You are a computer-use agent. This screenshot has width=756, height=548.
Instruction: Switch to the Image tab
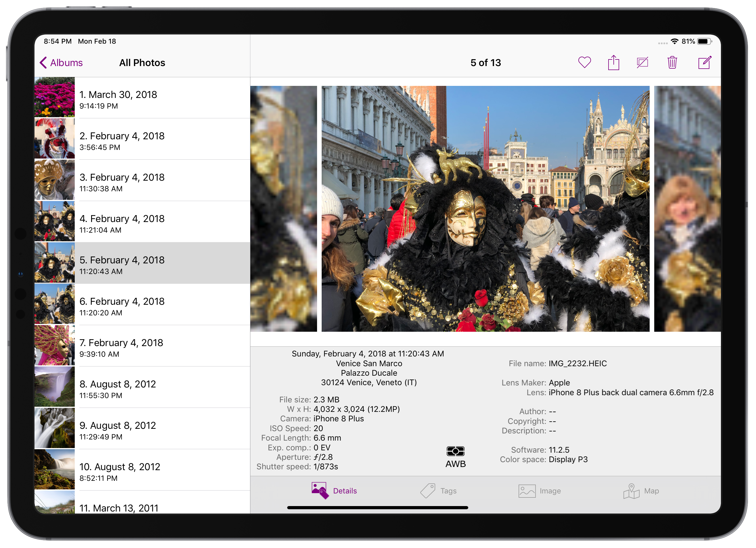pos(540,491)
